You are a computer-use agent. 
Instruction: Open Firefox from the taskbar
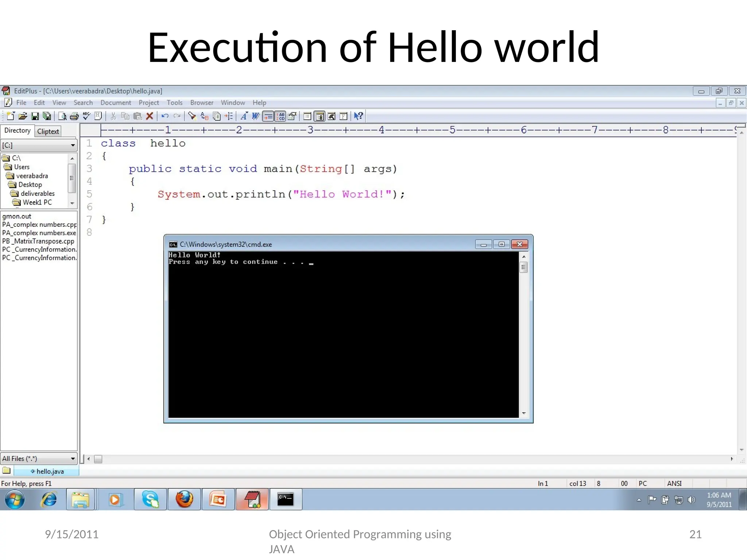pyautogui.click(x=185, y=499)
